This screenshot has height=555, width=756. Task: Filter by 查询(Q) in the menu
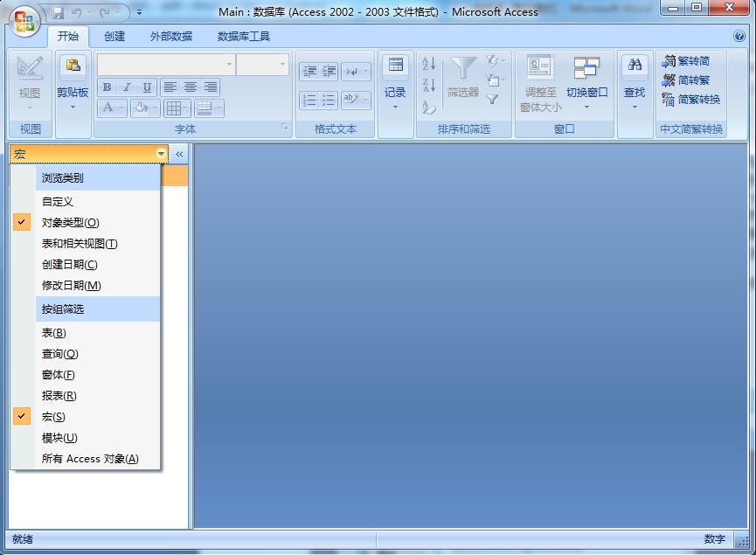(85, 354)
